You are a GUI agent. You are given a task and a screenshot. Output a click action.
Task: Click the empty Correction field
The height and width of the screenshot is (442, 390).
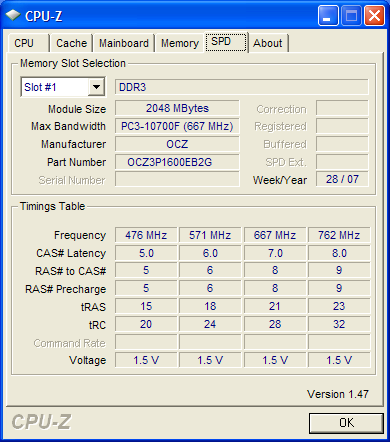(342, 108)
